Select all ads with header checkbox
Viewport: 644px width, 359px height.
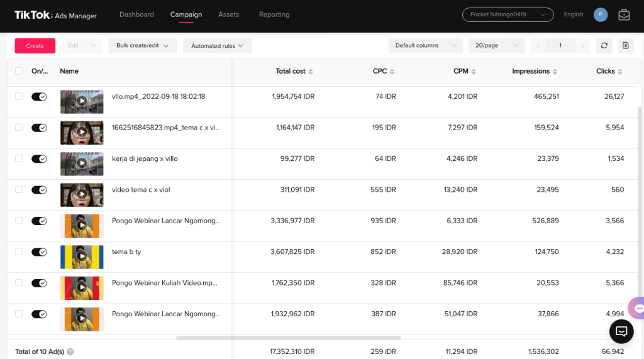point(19,71)
